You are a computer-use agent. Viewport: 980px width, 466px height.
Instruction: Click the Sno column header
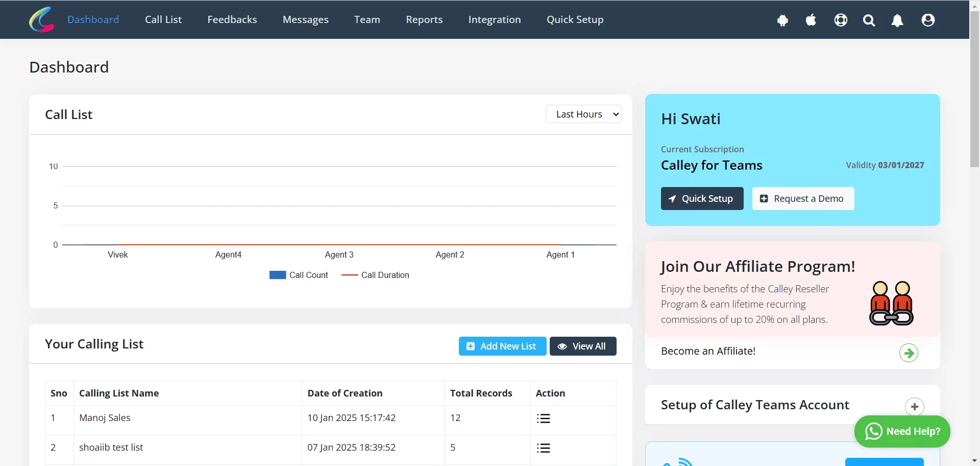[59, 393]
